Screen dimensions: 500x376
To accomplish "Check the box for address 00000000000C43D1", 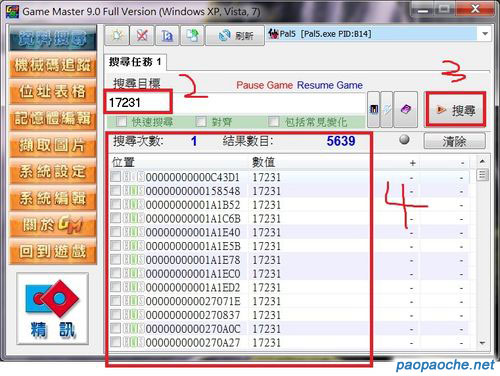I will click(116, 177).
